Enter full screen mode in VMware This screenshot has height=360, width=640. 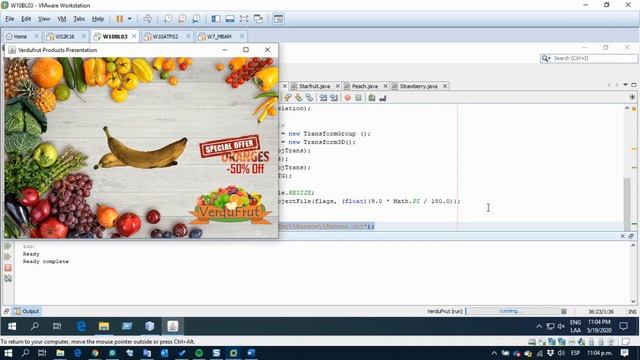pos(244,19)
